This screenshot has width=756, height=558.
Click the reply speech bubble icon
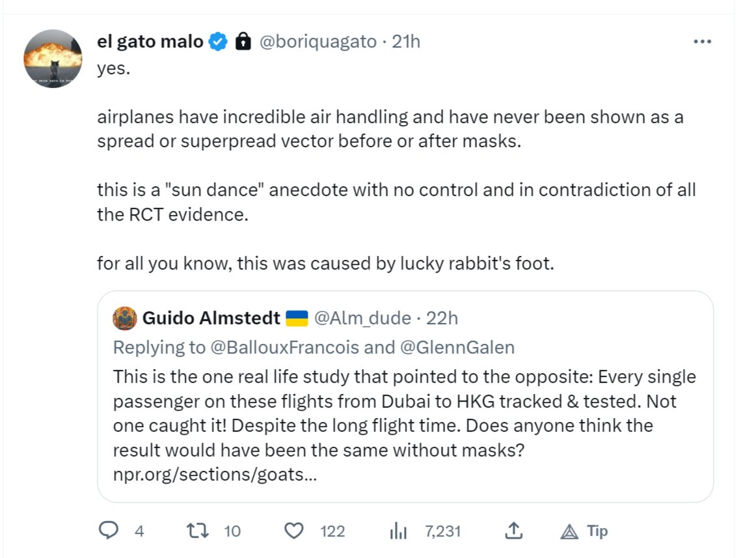(107, 531)
